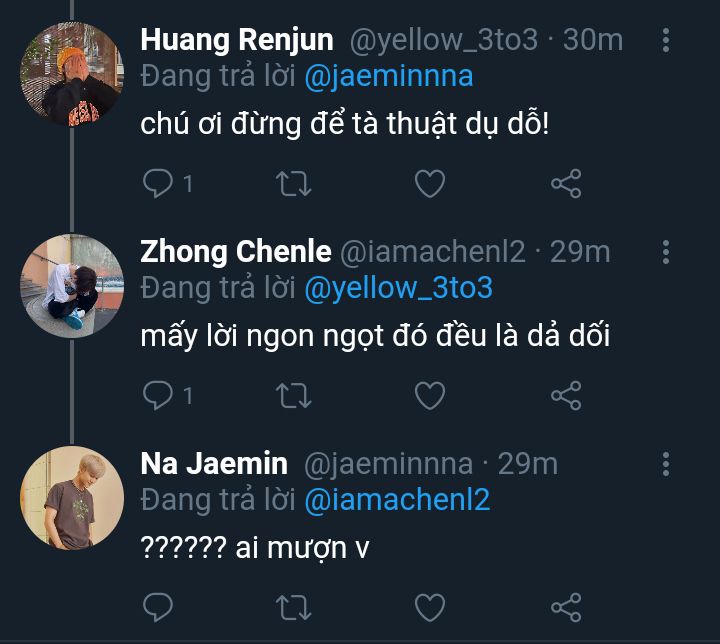This screenshot has width=720, height=644.
Task: Like Huang Renjun's tweet
Action: (430, 184)
